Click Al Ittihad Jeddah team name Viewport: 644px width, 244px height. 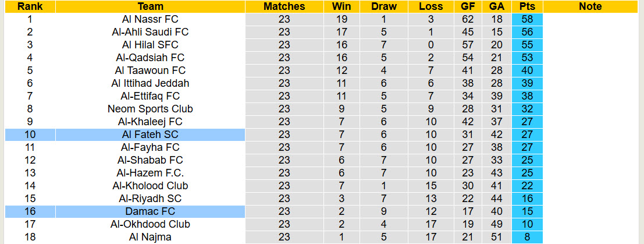[150, 83]
